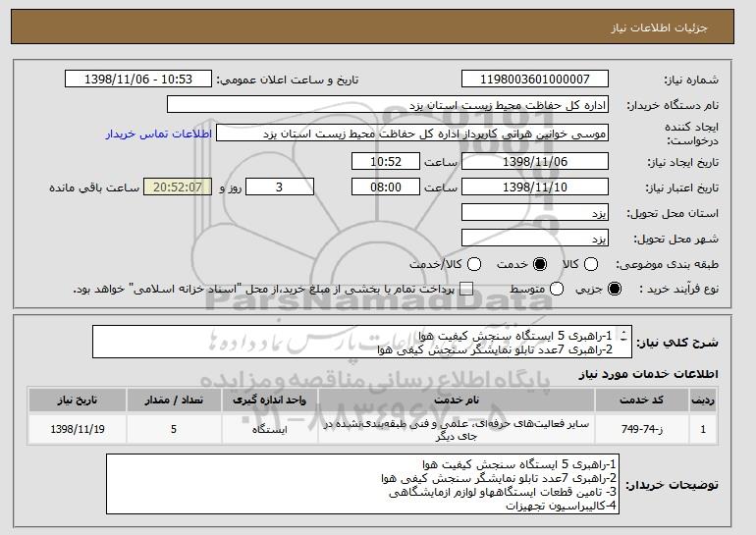Click the شرح کلی نیاز scroll stepper arrows
756x535 pixels.
[x=624, y=336]
